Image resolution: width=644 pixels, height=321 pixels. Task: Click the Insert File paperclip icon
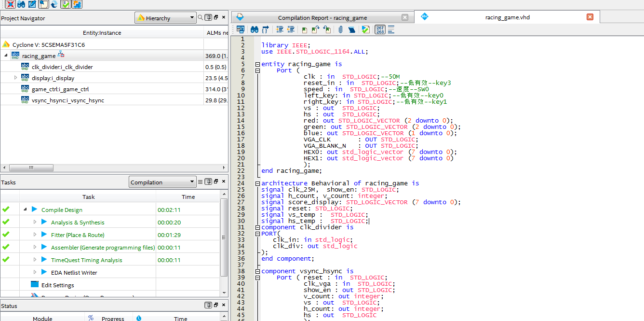point(340,30)
